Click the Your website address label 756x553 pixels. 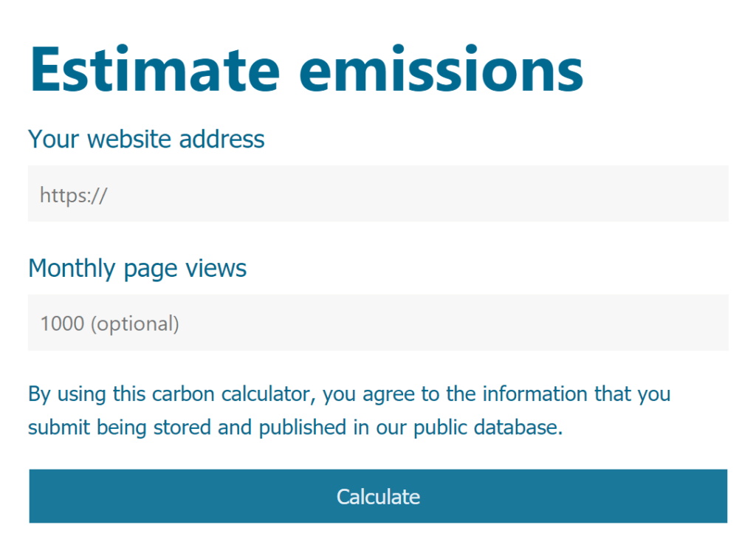tap(145, 139)
